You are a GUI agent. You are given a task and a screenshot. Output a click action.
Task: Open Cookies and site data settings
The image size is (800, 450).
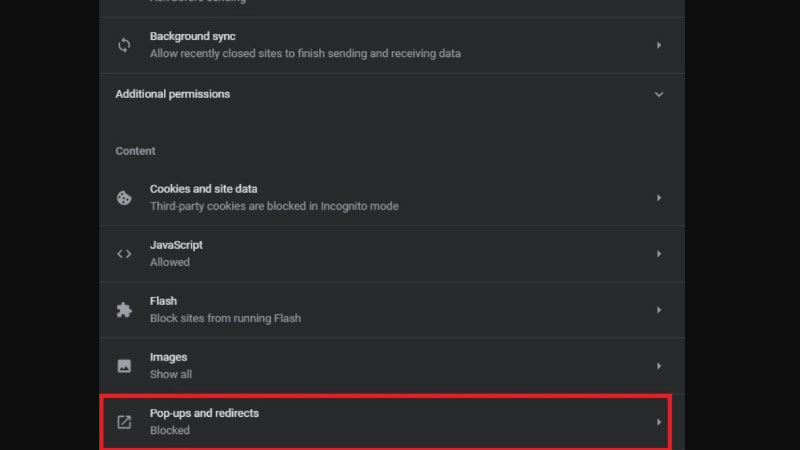(x=205, y=189)
